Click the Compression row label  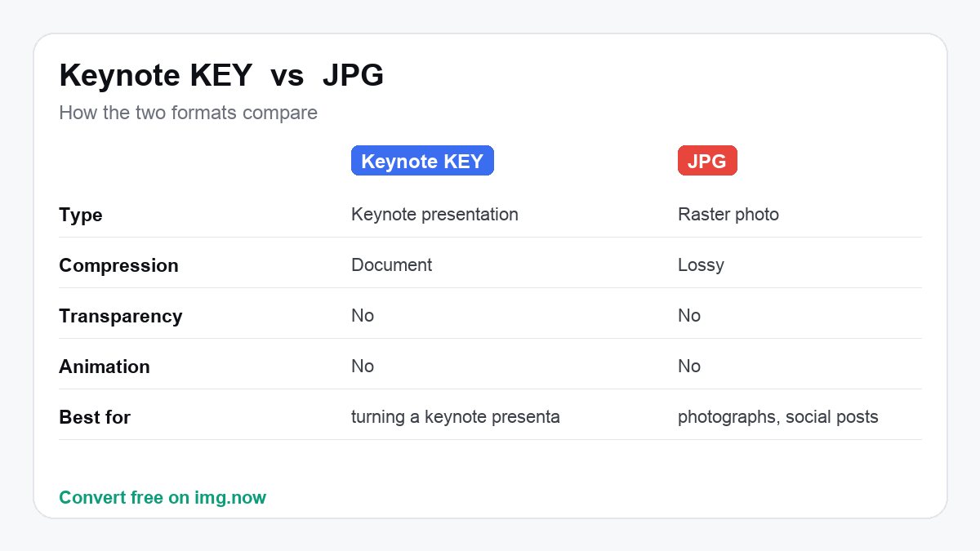[x=118, y=265]
